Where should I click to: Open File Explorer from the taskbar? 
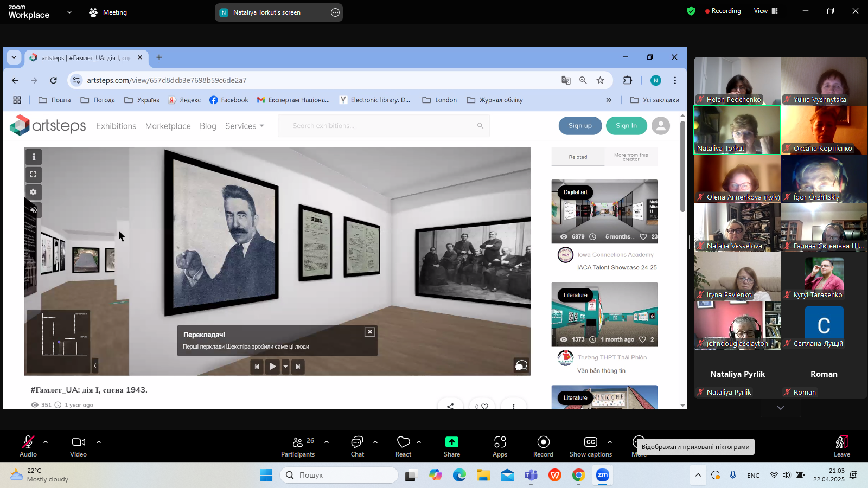pyautogui.click(x=483, y=476)
